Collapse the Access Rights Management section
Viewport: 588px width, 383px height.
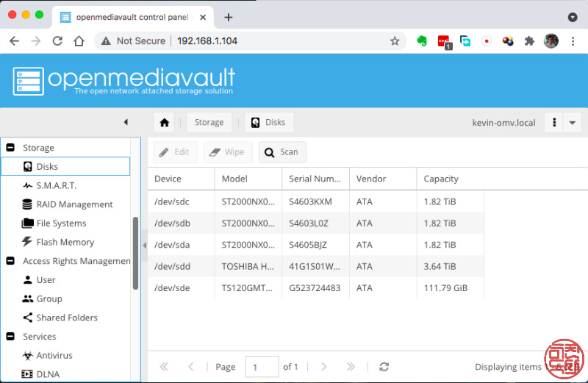pyautogui.click(x=10, y=261)
